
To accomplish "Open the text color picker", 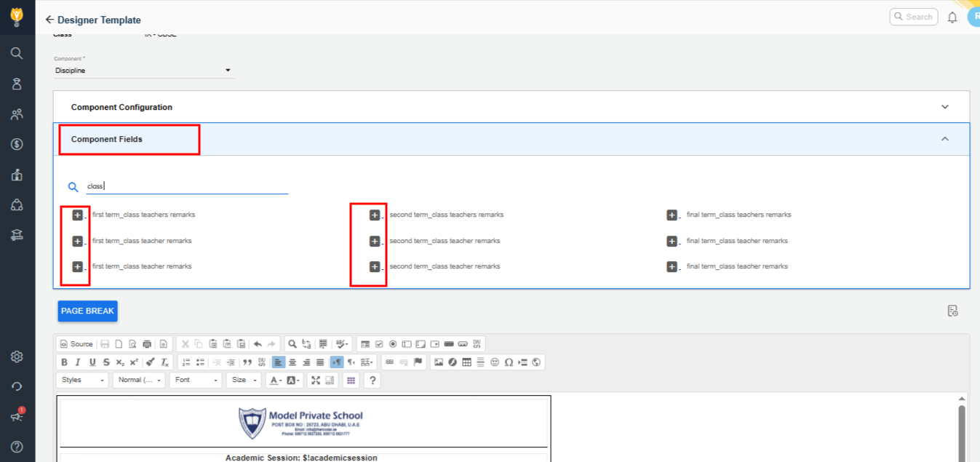I will (x=276, y=381).
